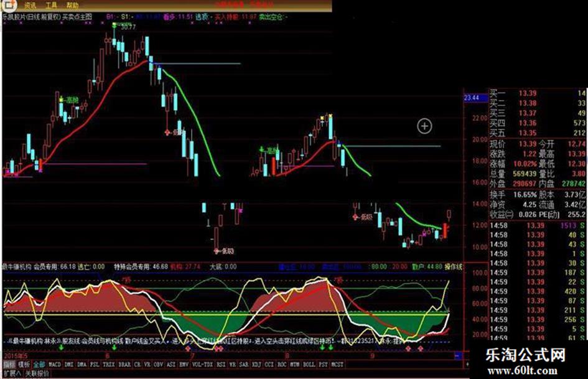Click the trade tick with volume 1513
This screenshot has height=379, width=588.
(x=538, y=225)
